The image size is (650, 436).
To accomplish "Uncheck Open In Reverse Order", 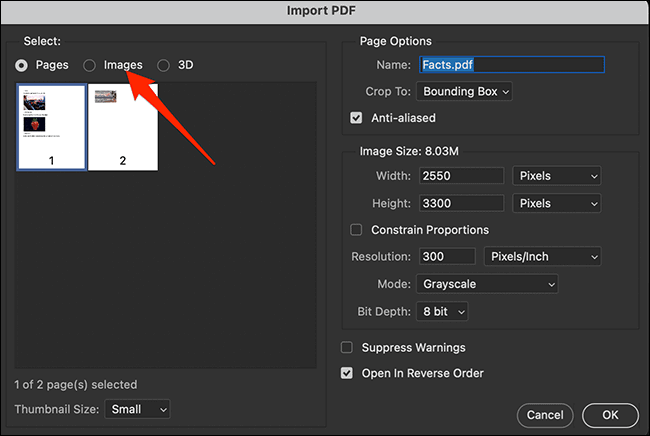I will [x=347, y=374].
